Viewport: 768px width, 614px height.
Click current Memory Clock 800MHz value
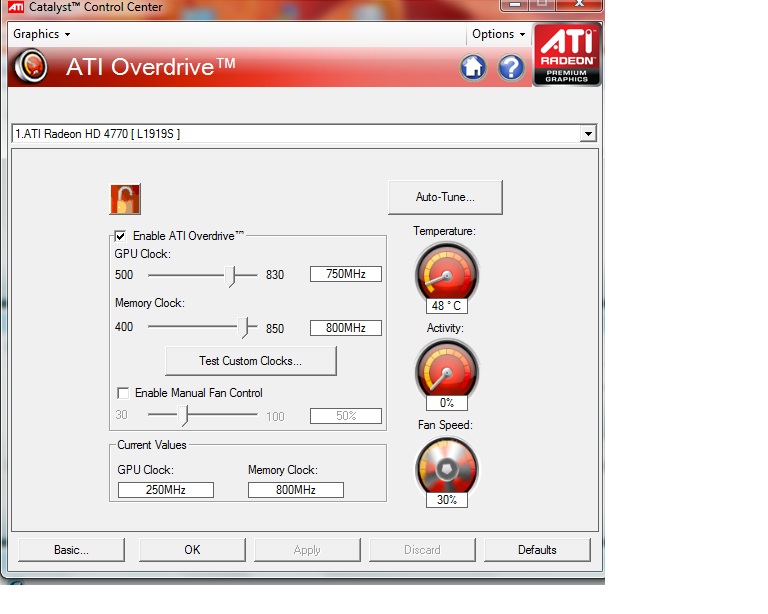click(x=296, y=490)
